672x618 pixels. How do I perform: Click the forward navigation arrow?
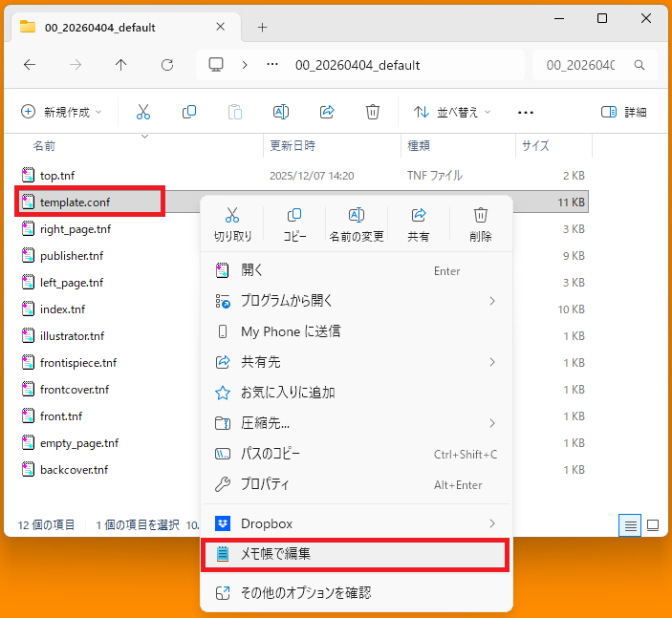76,65
